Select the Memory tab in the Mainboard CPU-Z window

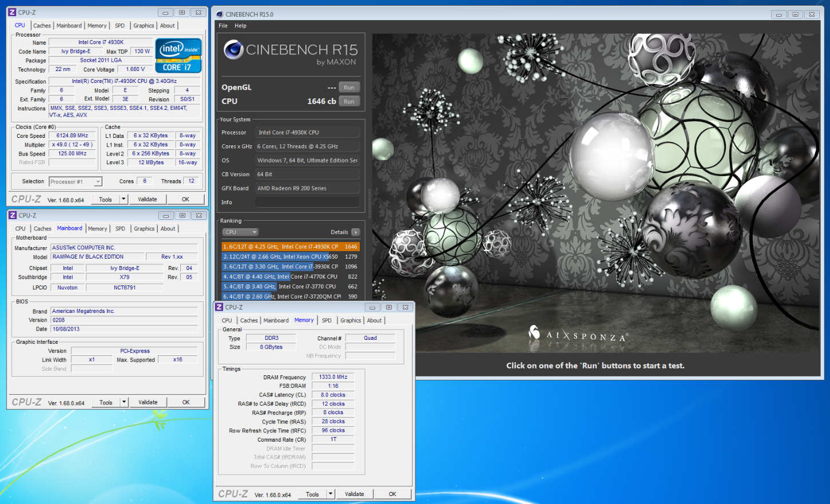(x=98, y=229)
